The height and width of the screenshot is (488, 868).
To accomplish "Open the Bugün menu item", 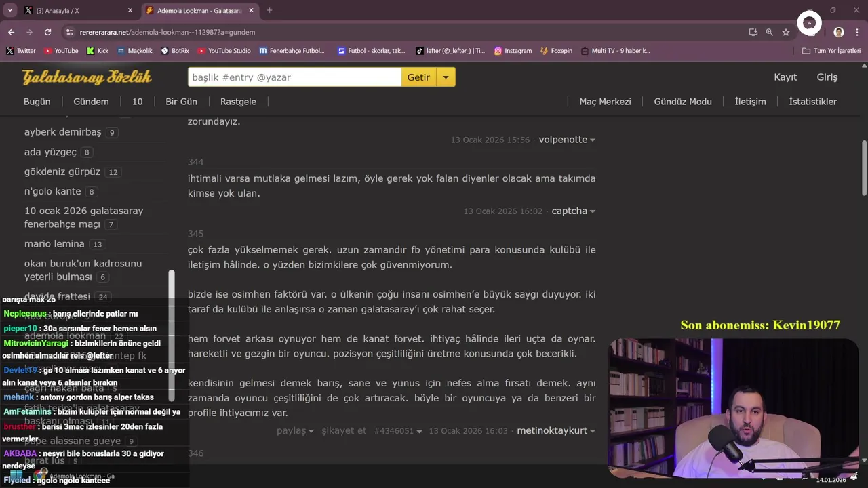I will tap(37, 102).
